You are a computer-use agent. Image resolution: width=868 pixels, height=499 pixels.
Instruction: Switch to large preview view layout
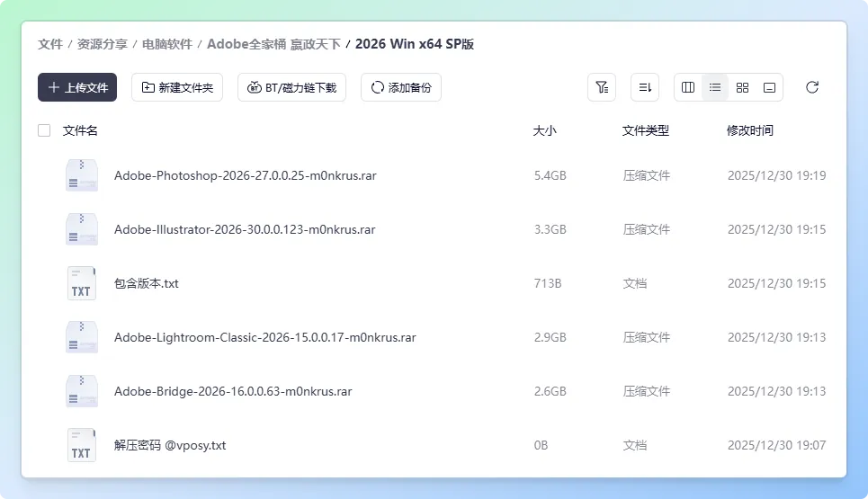[769, 87]
